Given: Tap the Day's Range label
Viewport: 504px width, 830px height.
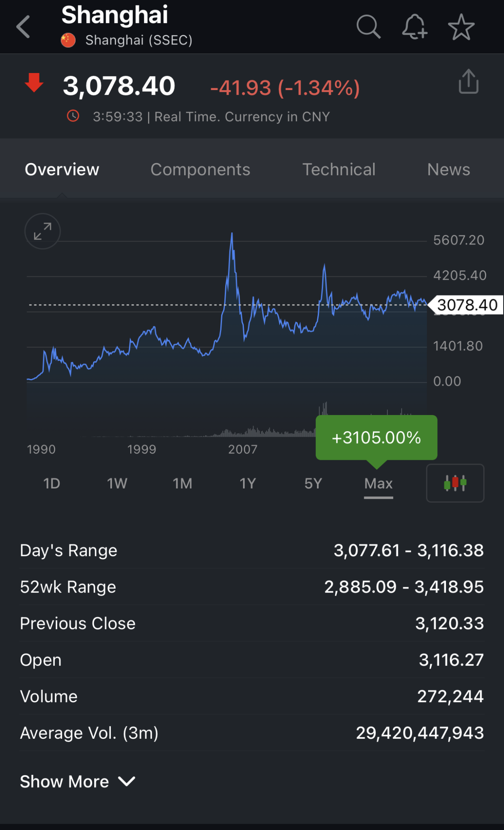Looking at the screenshot, I should point(69,550).
